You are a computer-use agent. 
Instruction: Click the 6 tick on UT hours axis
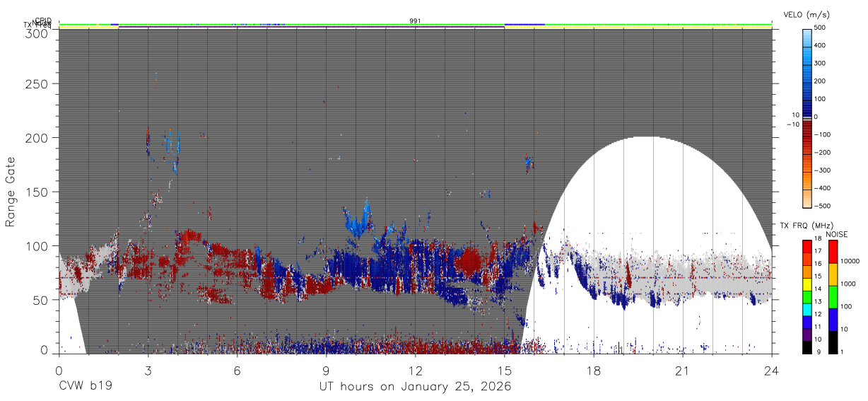point(237,370)
